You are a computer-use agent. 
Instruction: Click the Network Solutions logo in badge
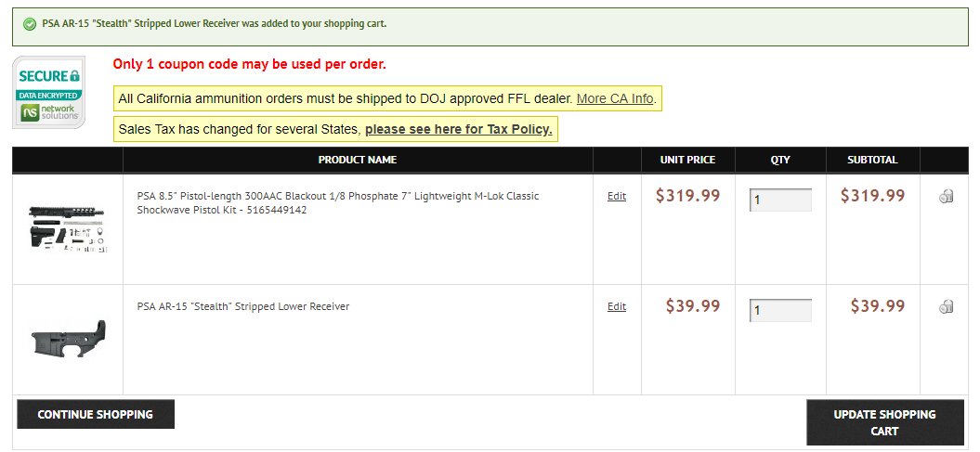(50, 112)
